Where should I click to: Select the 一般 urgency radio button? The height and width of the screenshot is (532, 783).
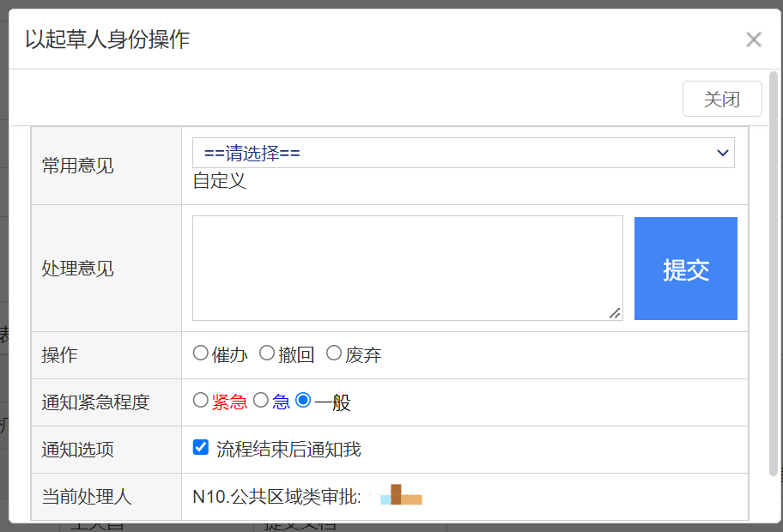coord(303,400)
